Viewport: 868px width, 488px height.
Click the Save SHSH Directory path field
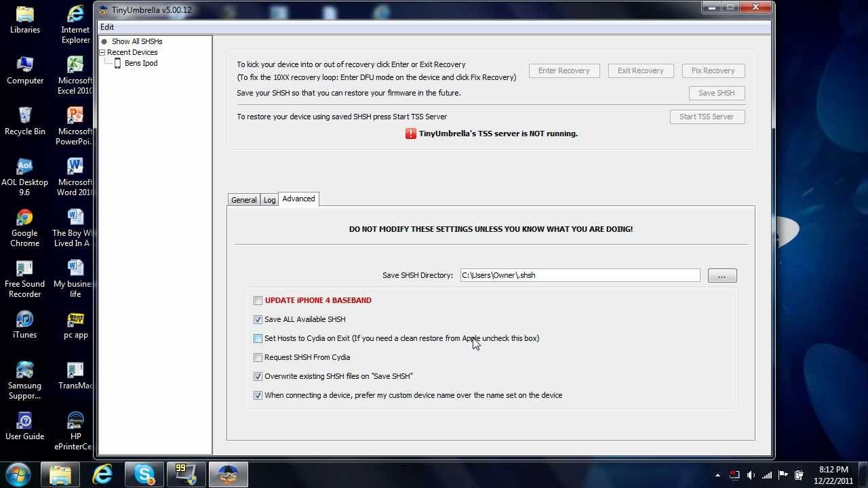580,275
